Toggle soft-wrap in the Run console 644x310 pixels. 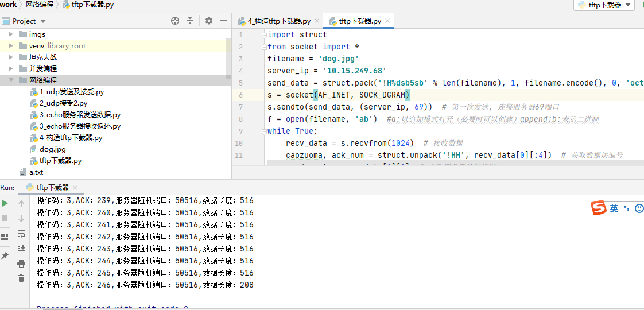tap(21, 234)
